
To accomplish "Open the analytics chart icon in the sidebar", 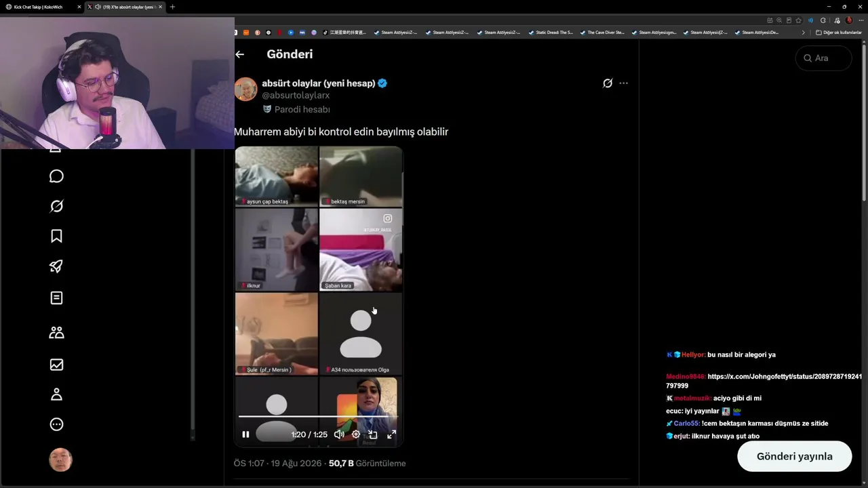I will coord(56,365).
